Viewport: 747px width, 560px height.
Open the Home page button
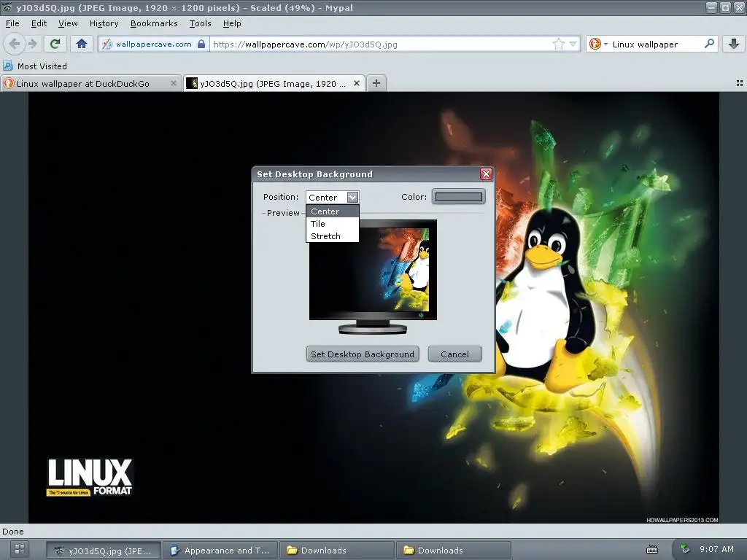coord(82,44)
